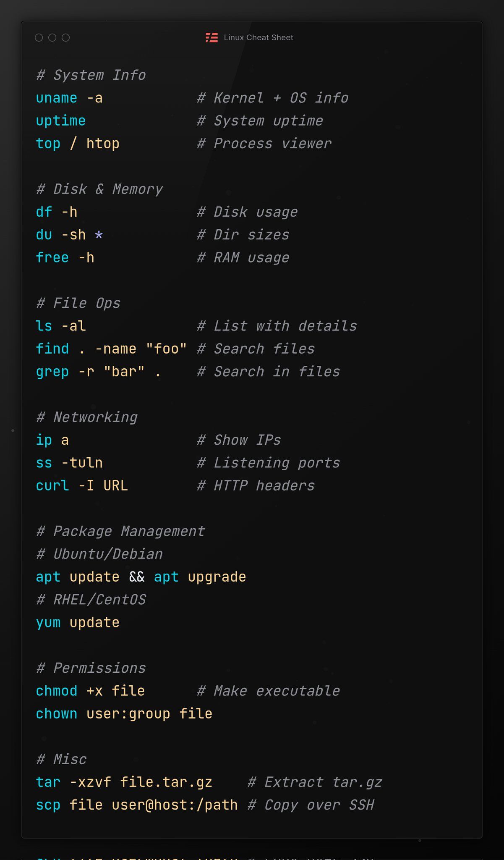The image size is (504, 860).
Task: Click the 'ls -al' command
Action: [x=61, y=326]
